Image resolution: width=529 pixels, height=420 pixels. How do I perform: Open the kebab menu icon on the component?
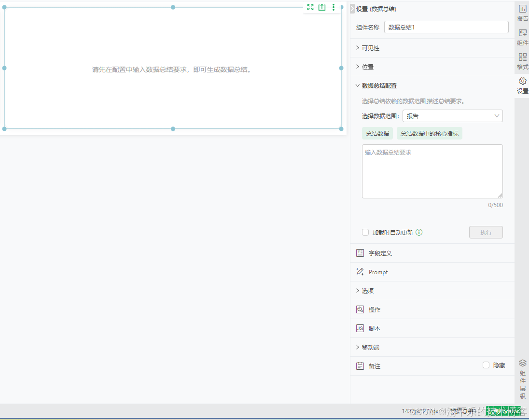click(x=334, y=8)
